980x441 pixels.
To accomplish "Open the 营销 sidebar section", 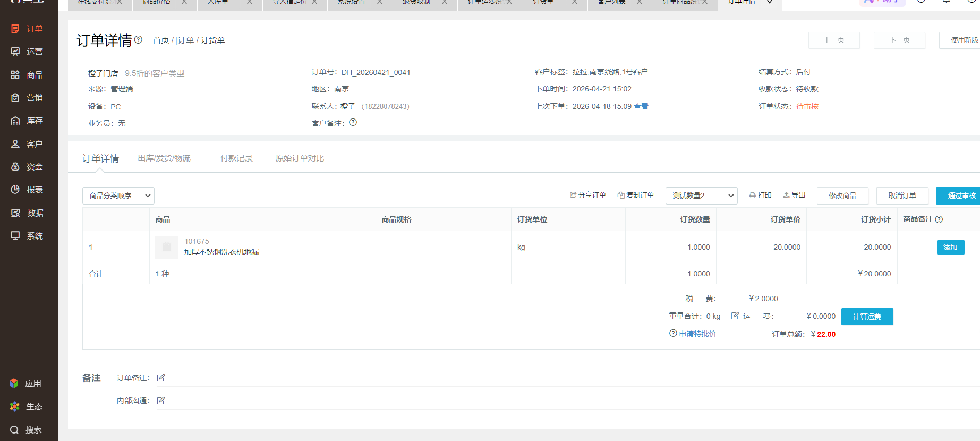I will coord(27,98).
